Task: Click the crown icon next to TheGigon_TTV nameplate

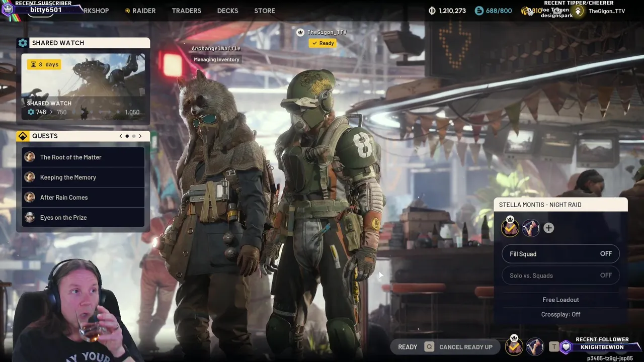Action: pyautogui.click(x=300, y=32)
